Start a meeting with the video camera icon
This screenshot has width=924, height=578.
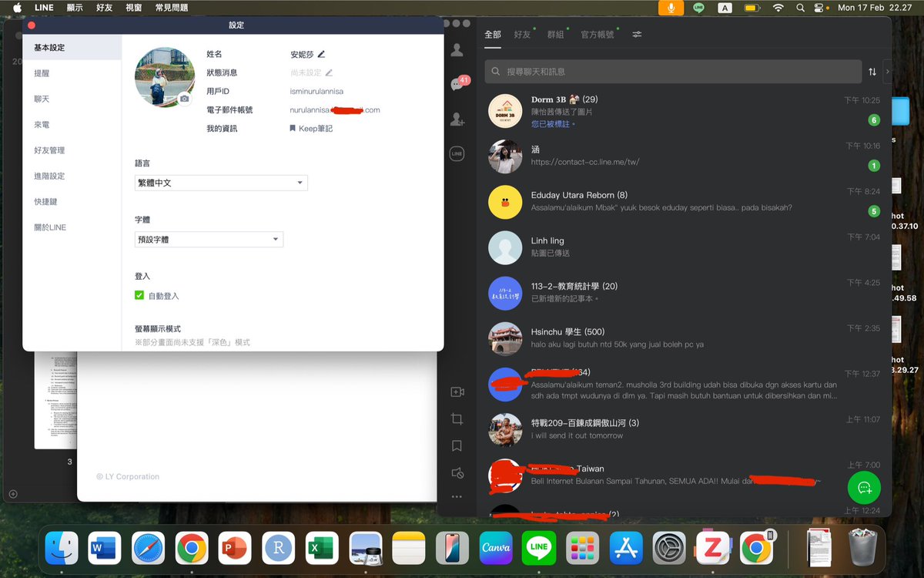457,391
